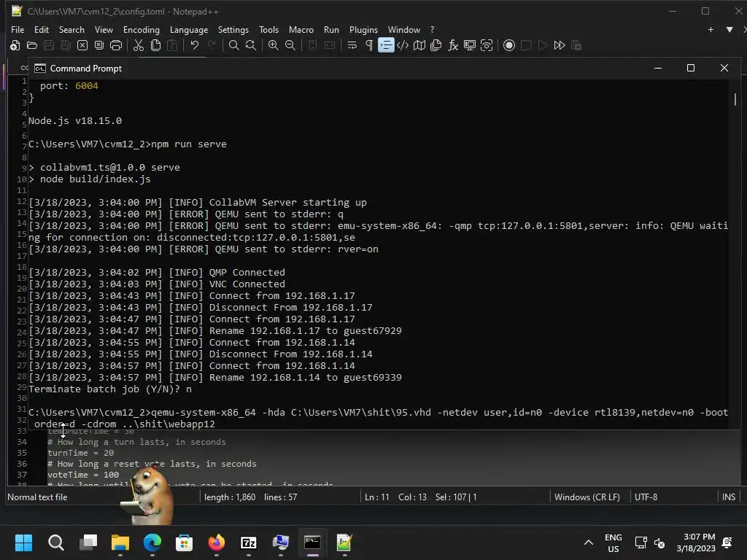747x560 pixels.
Task: Show hidden tray icons chevron
Action: click(589, 542)
